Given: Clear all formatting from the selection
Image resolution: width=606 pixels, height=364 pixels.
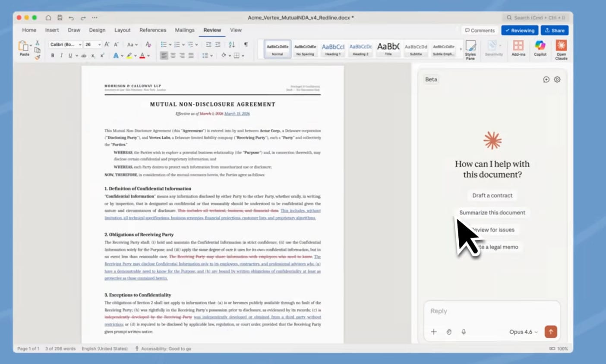Looking at the screenshot, I should 148,44.
